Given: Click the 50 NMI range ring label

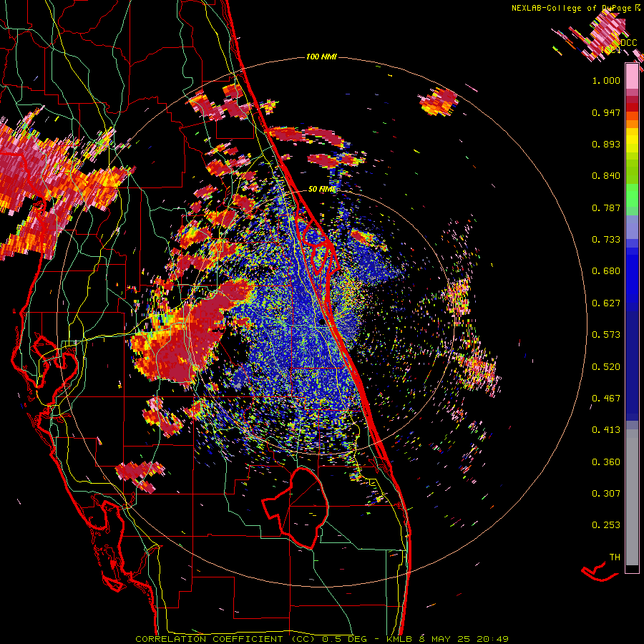Looking at the screenshot, I should (x=321, y=189).
